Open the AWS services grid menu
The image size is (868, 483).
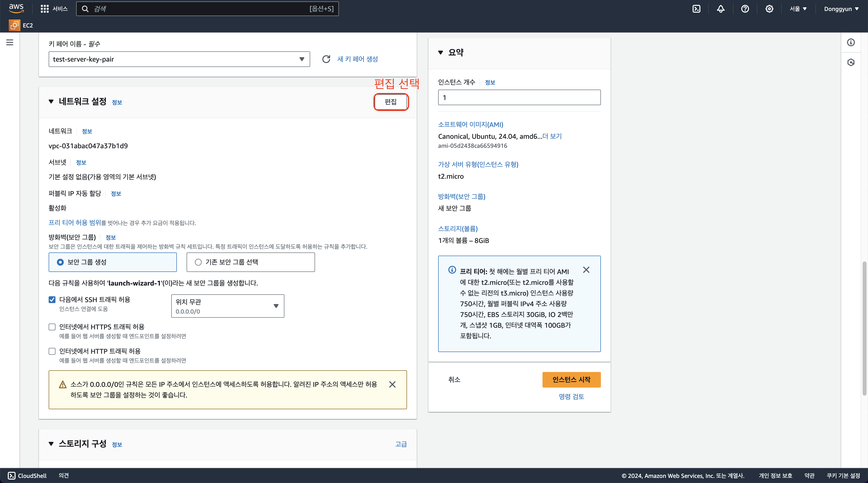(x=45, y=9)
